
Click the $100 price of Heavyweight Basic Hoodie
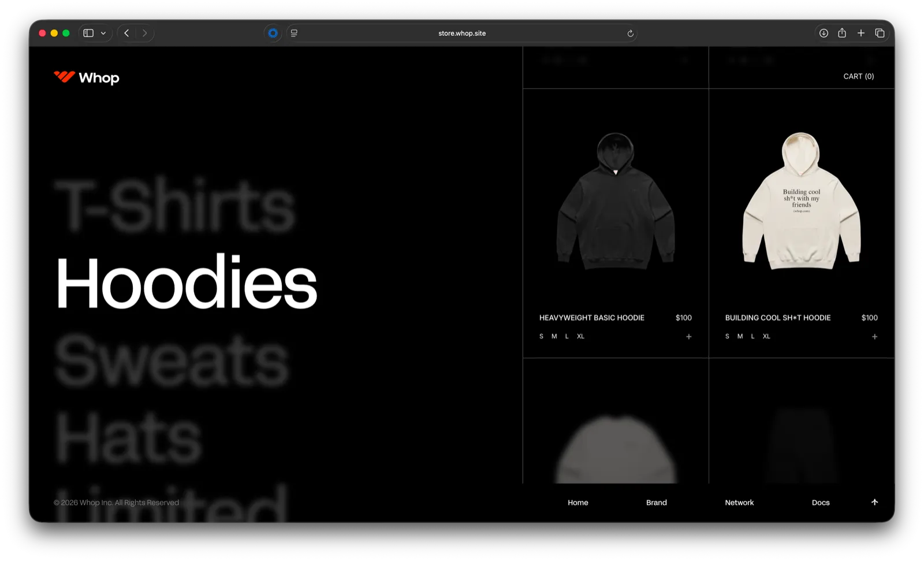click(x=684, y=318)
